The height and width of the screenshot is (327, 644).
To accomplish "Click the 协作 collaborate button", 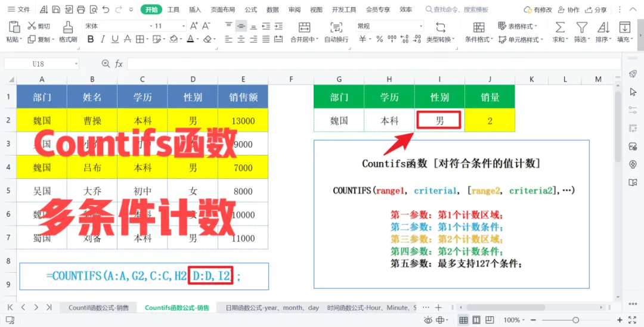I will (569, 10).
